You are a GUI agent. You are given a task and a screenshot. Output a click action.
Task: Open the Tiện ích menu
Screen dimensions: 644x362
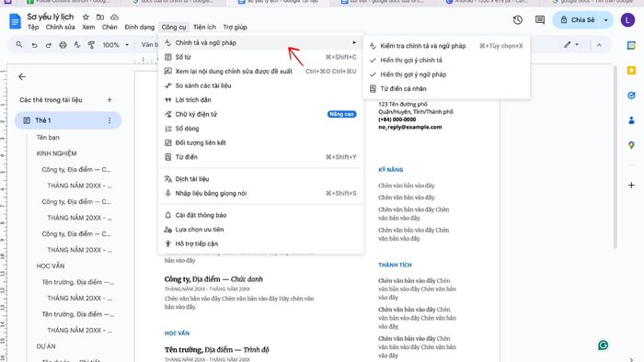point(204,27)
